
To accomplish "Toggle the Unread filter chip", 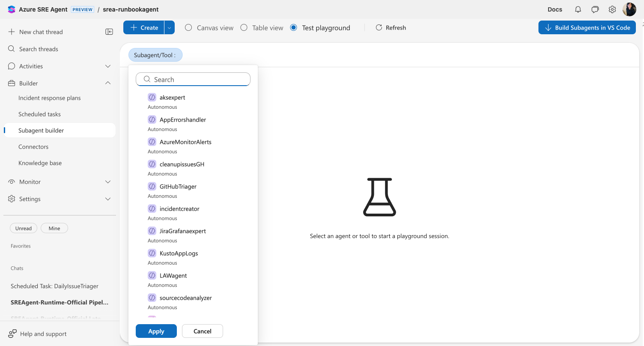I will tap(24, 228).
